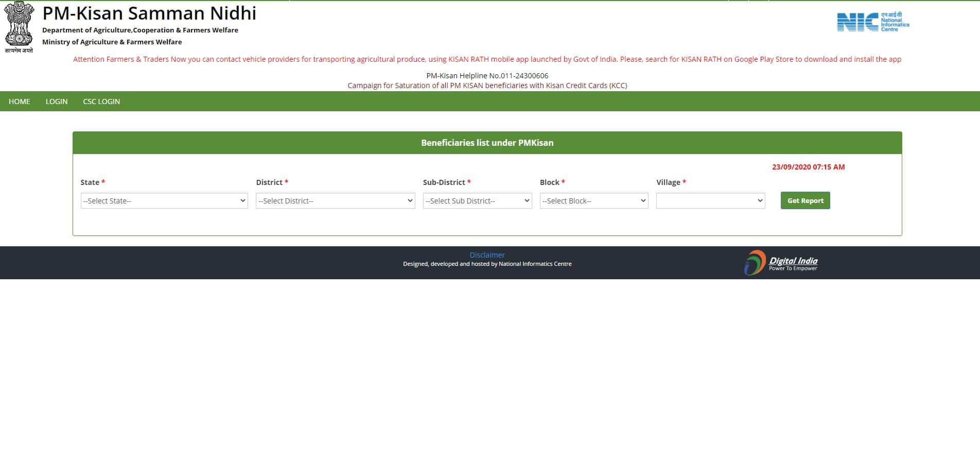Click the Beneficiaries list under PMKisan heading

(487, 143)
